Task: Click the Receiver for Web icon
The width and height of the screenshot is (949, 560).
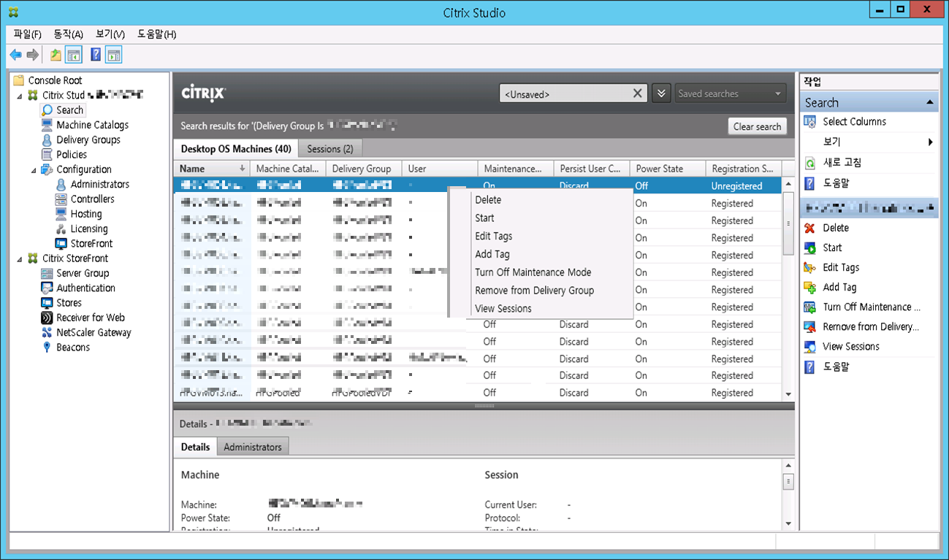Action: tap(47, 318)
